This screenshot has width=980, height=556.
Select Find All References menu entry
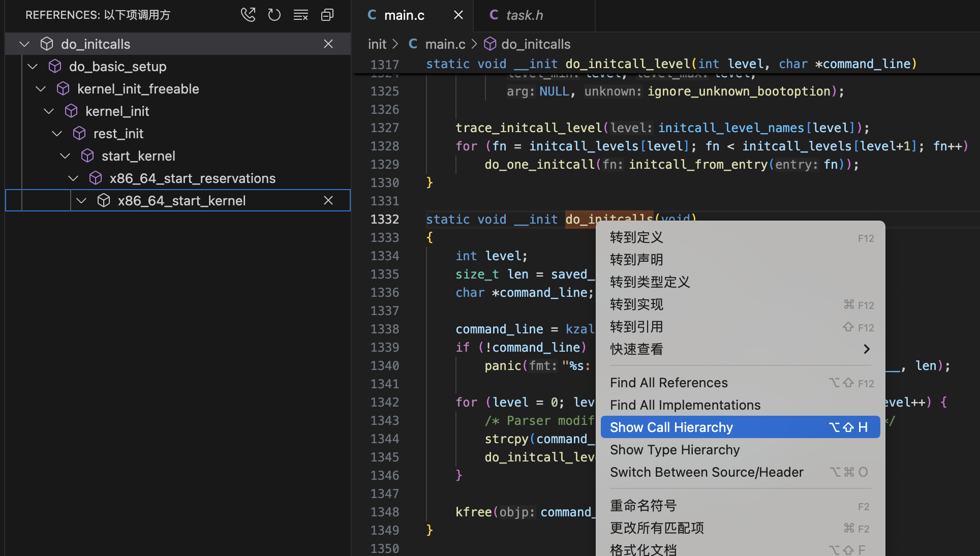point(740,383)
